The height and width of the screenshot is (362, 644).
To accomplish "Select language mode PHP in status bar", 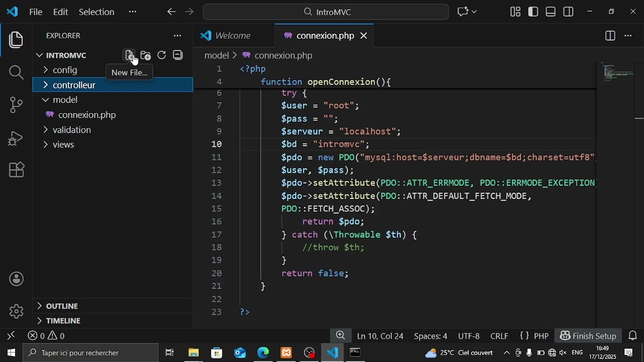I will pyautogui.click(x=541, y=336).
